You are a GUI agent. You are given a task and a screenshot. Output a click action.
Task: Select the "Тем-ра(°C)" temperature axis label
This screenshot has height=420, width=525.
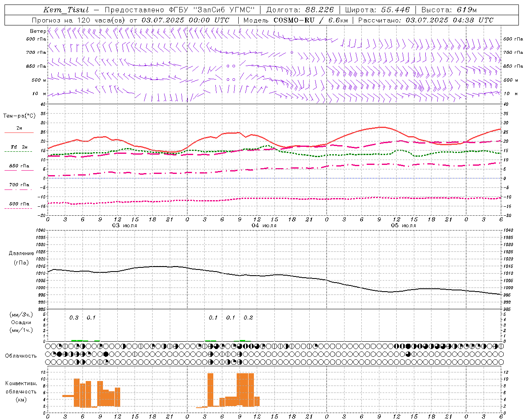tap(19, 116)
